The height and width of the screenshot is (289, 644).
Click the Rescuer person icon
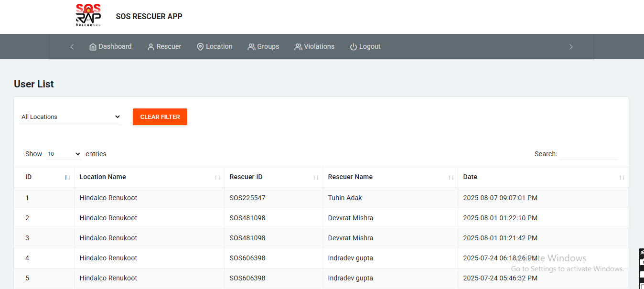(x=151, y=47)
